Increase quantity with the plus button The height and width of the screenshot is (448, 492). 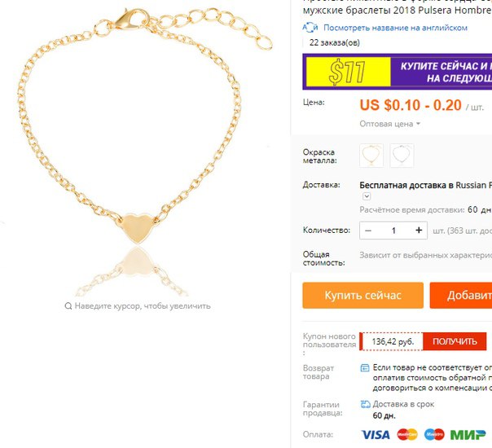[x=419, y=231]
